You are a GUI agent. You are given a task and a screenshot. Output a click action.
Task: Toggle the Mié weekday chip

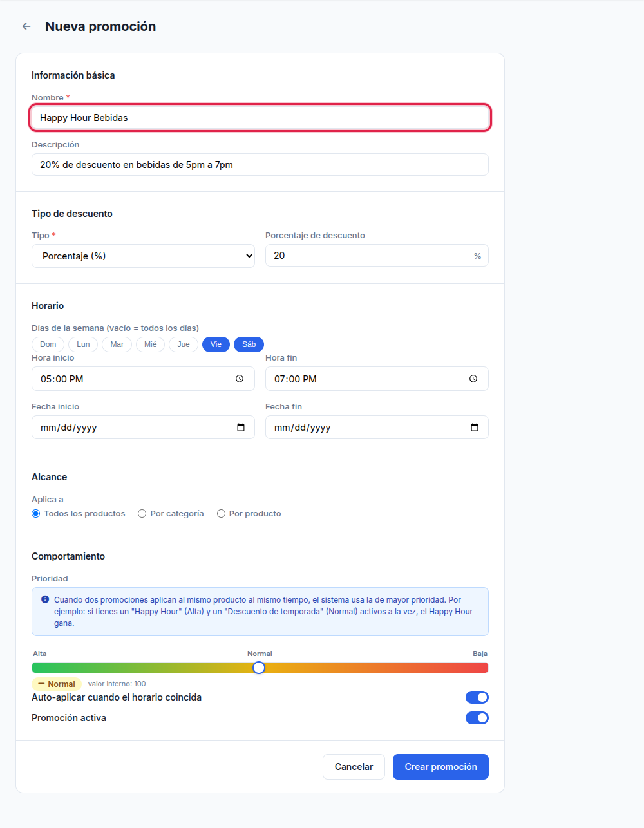tap(151, 344)
